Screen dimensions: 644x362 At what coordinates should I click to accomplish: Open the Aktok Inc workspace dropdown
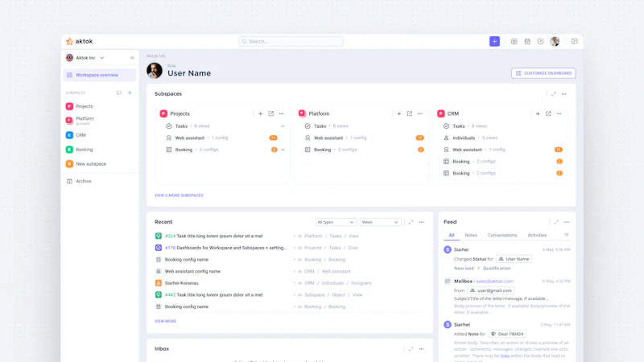tap(85, 58)
